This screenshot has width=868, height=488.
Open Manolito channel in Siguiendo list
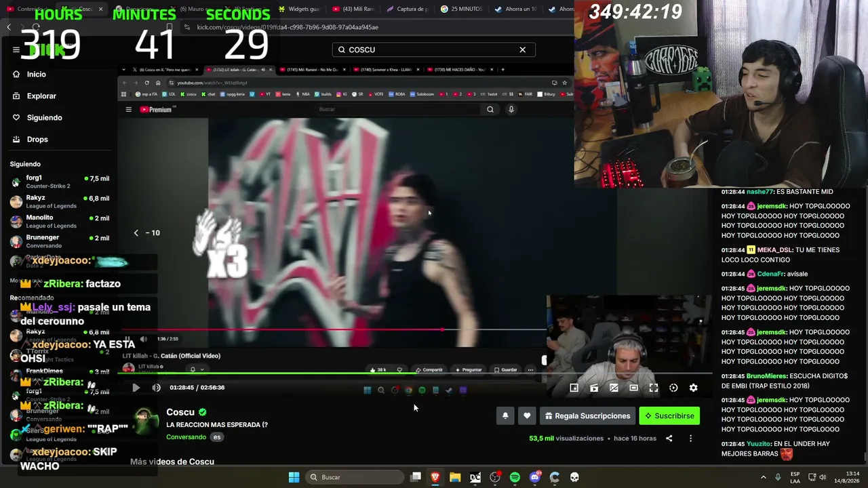pyautogui.click(x=60, y=222)
